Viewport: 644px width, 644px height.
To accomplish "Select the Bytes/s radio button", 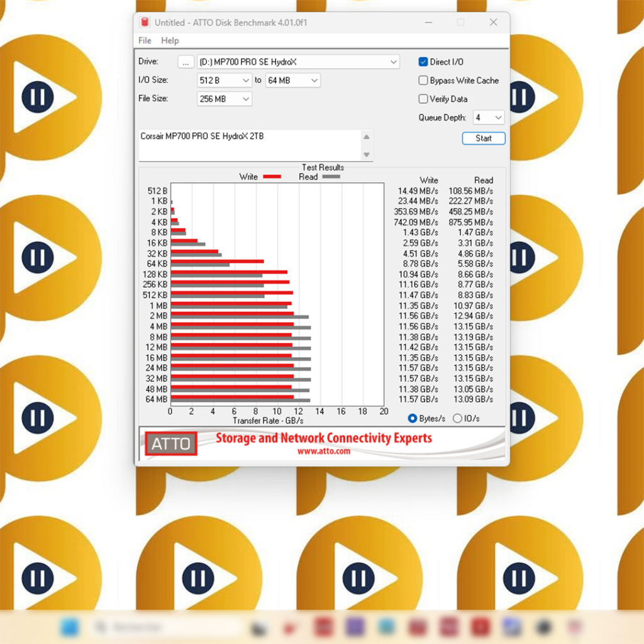I will pyautogui.click(x=413, y=418).
